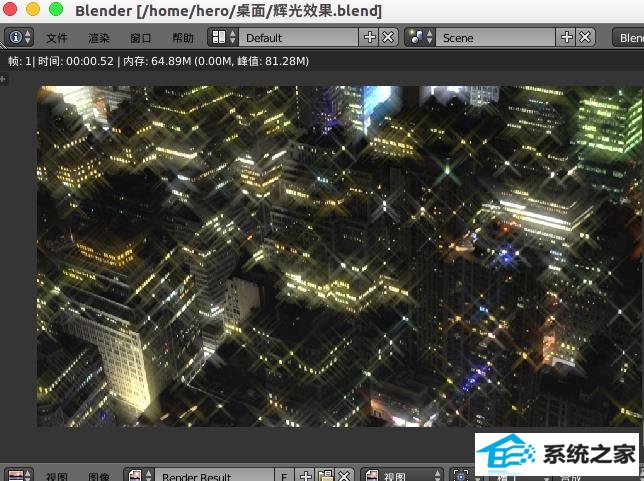
Task: Delete the current Scene with the X icon
Action: pyautogui.click(x=586, y=37)
